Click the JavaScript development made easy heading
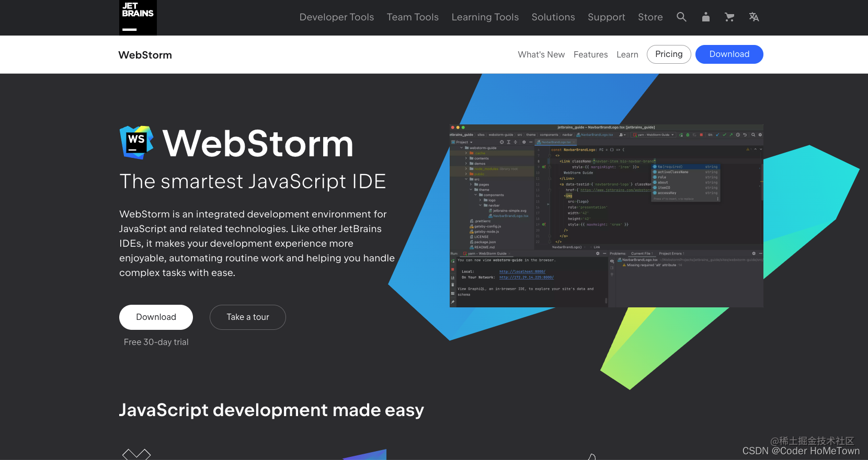This screenshot has width=868, height=460. [271, 410]
